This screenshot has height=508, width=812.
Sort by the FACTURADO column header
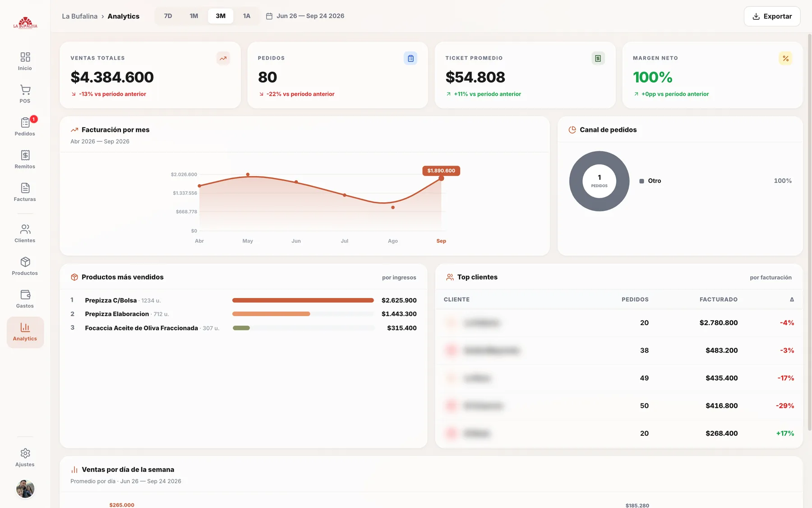tap(719, 299)
